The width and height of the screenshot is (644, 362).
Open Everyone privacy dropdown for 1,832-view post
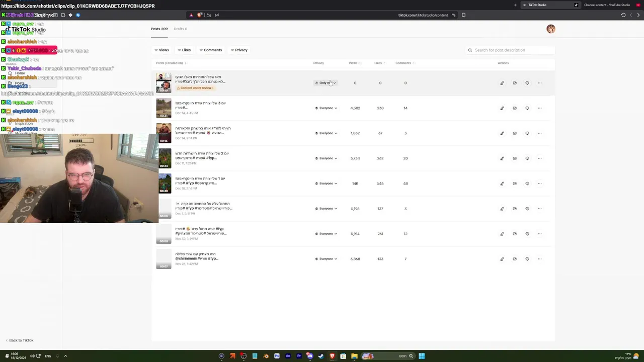(326, 133)
